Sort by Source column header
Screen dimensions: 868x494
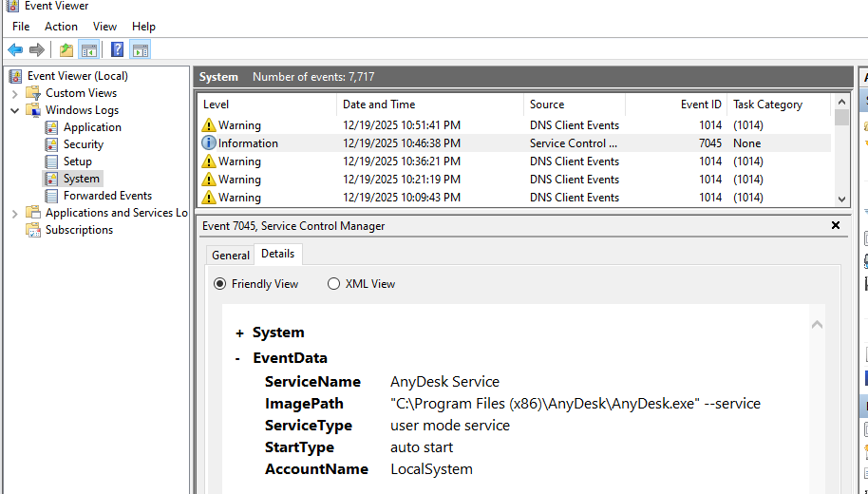[575, 104]
